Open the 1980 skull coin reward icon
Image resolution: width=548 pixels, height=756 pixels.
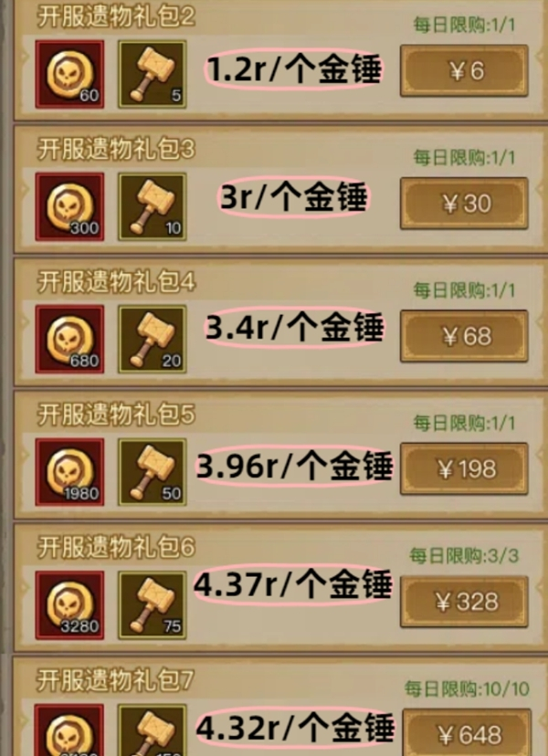[x=69, y=472]
